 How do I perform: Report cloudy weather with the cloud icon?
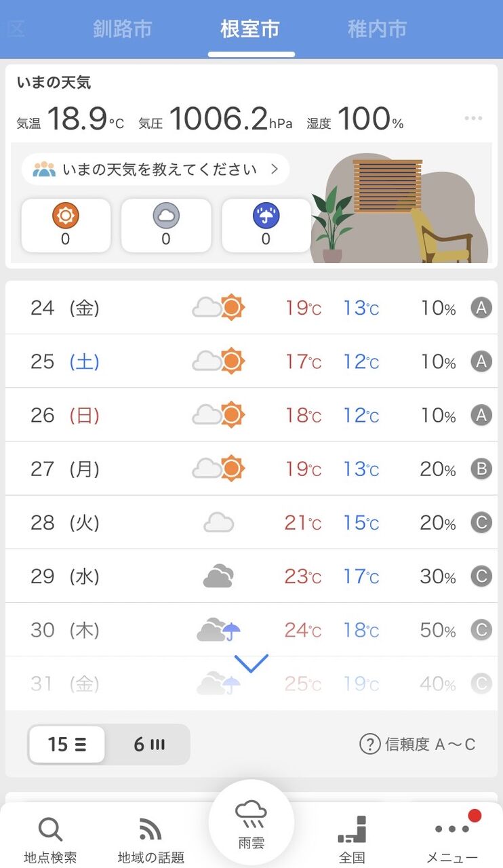(x=166, y=225)
